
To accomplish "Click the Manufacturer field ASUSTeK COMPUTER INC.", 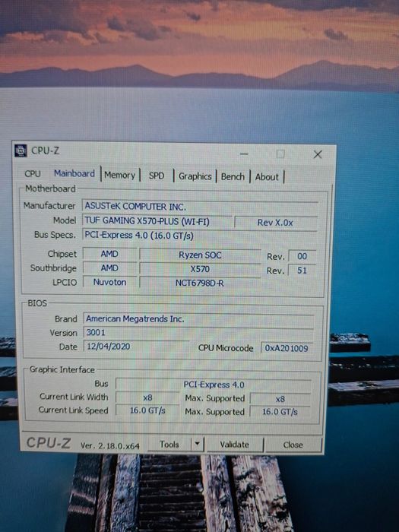I will click(200, 207).
